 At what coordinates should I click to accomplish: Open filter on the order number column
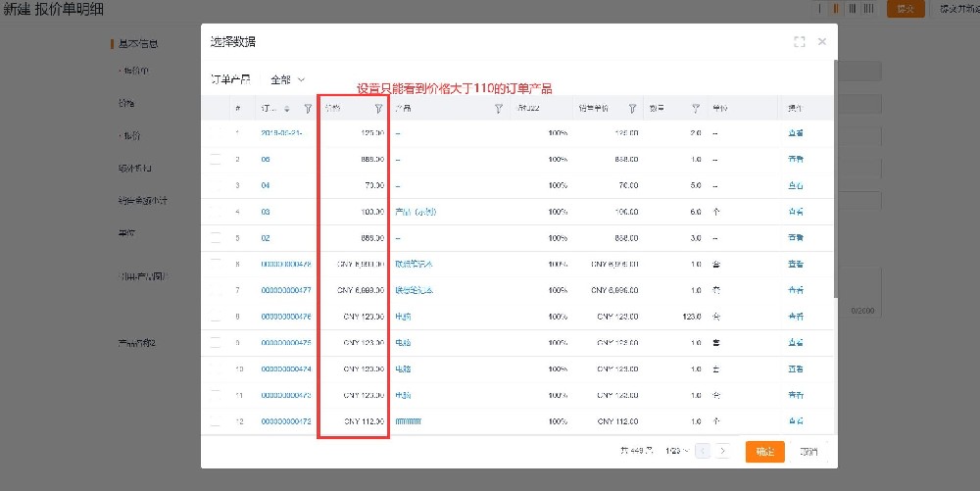[x=308, y=109]
